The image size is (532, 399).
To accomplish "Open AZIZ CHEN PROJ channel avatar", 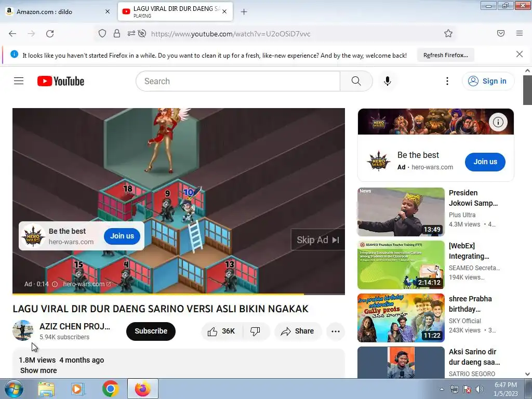I will point(23,330).
